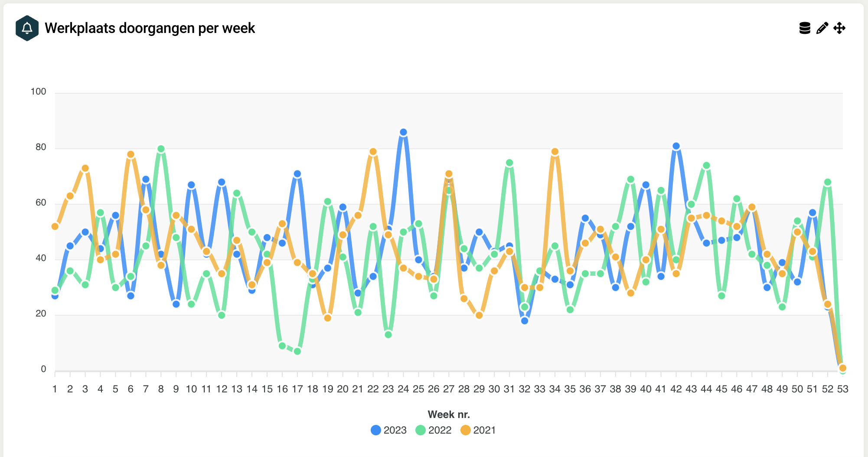The height and width of the screenshot is (457, 868).
Task: Click the 2023 data point at week 42
Action: pyautogui.click(x=676, y=146)
